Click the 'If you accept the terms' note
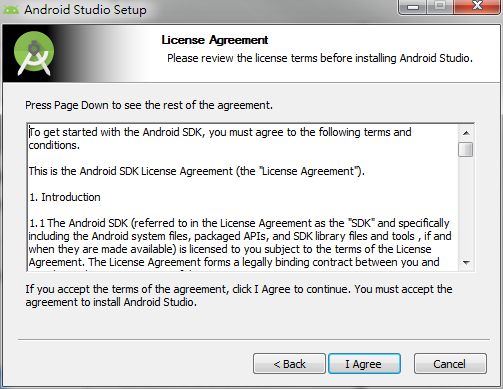 coord(239,295)
